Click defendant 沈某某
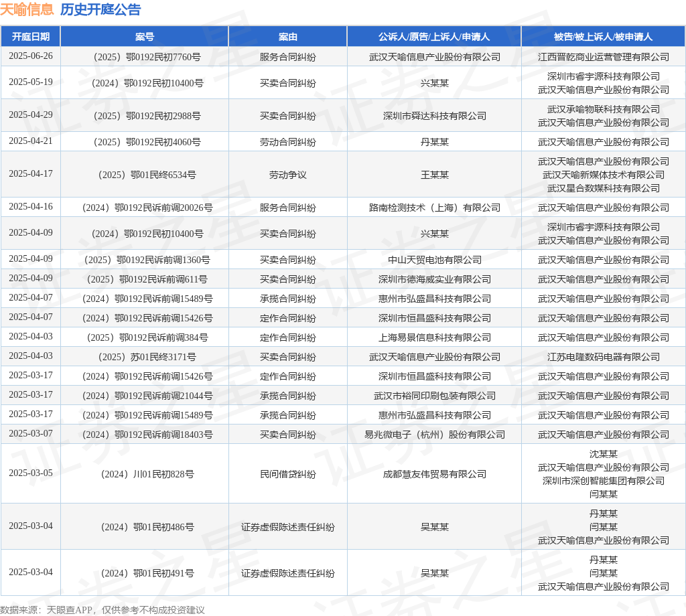 click(604, 454)
